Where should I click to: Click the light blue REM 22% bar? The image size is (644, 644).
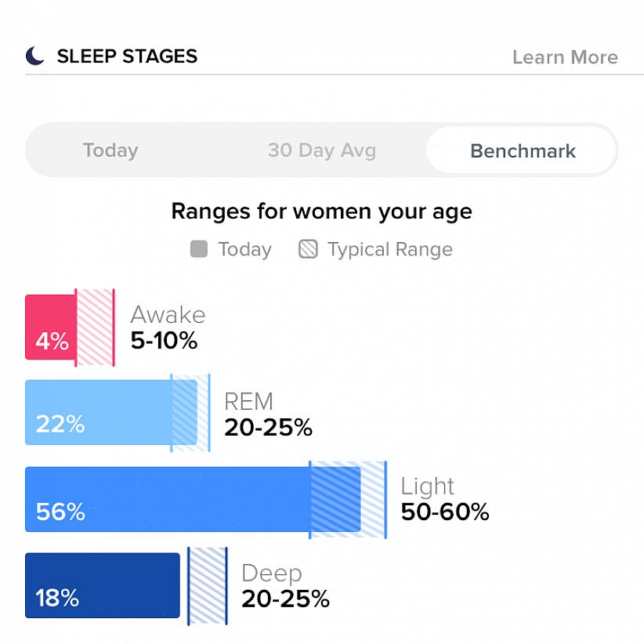98,413
